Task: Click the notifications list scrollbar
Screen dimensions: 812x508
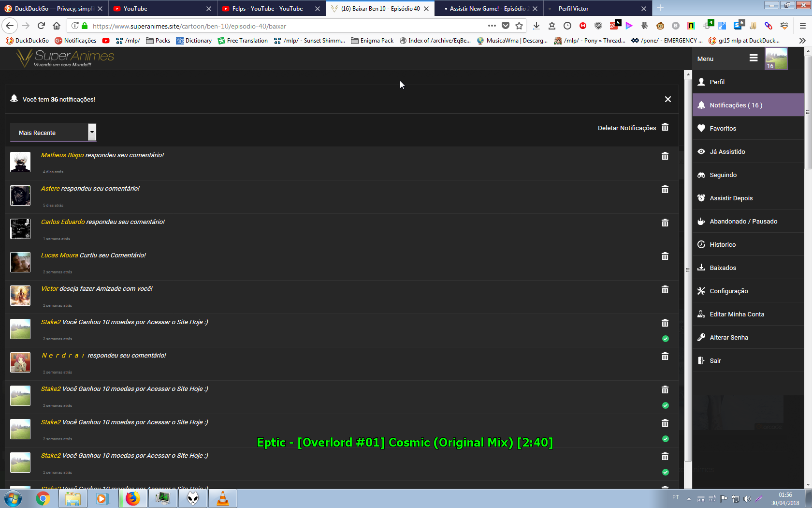Action: (x=687, y=269)
